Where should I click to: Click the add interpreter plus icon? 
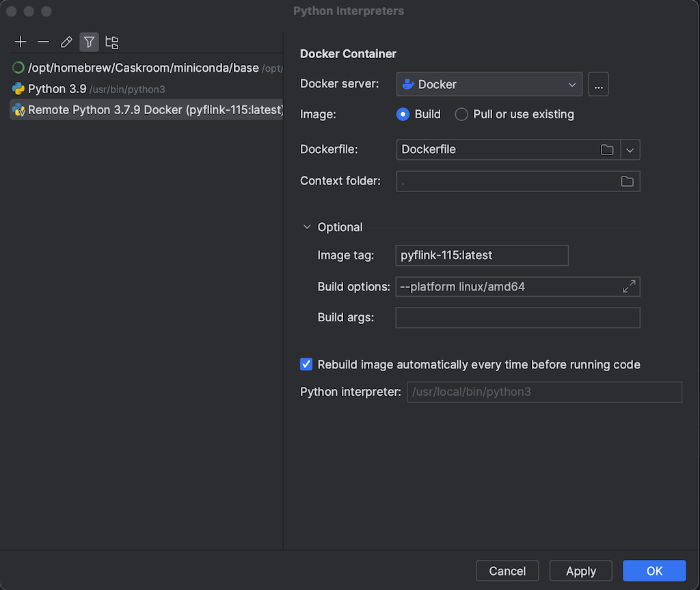(x=21, y=42)
